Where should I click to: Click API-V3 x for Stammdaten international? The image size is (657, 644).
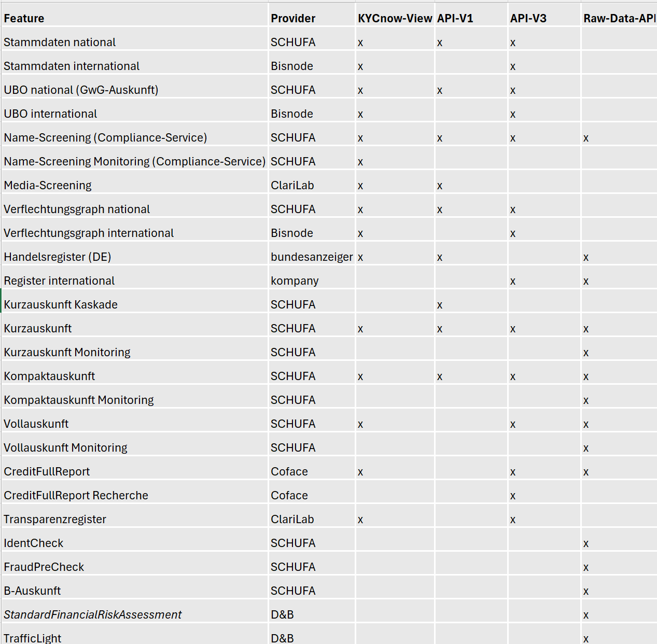[513, 67]
